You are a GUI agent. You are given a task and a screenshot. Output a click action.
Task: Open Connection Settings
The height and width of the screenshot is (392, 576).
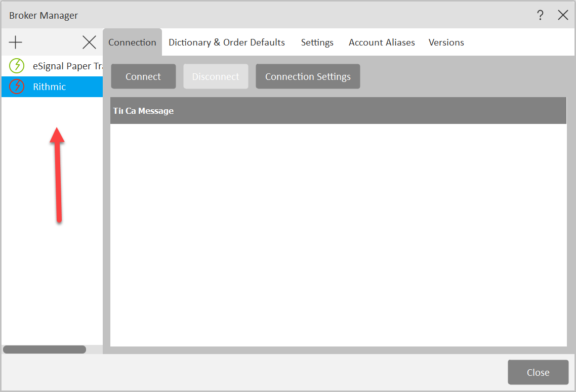click(x=308, y=76)
